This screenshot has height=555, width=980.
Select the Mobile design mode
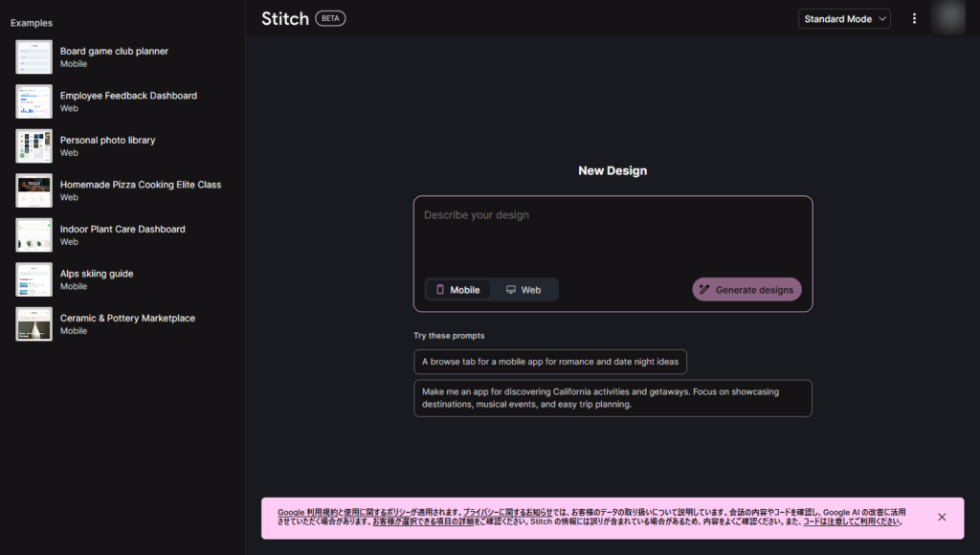[458, 289]
